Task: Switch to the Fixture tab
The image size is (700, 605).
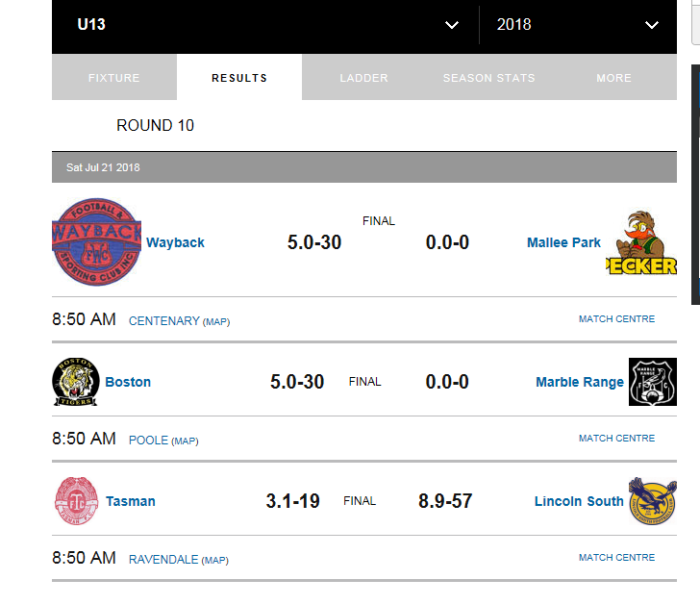Action: [114, 78]
